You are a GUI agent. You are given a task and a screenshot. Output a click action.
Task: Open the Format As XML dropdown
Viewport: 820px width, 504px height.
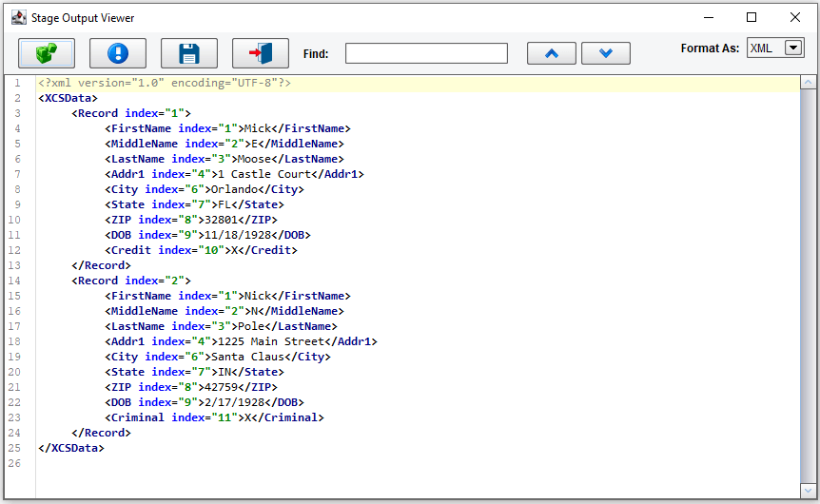(792, 48)
